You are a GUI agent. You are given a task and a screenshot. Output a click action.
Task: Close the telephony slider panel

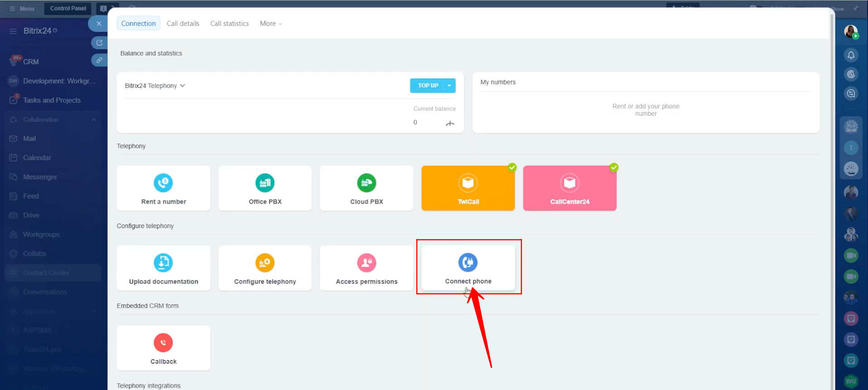(x=99, y=24)
